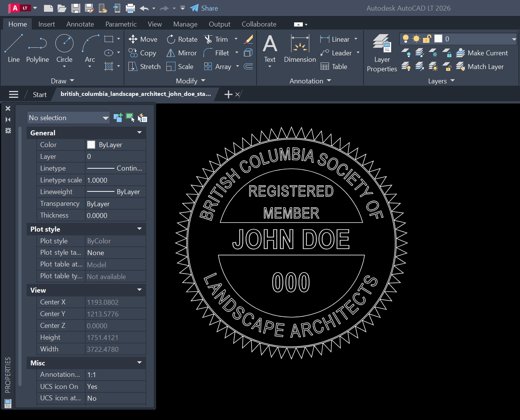The image size is (520, 420).
Task: Activate the Scale command
Action: pos(180,67)
